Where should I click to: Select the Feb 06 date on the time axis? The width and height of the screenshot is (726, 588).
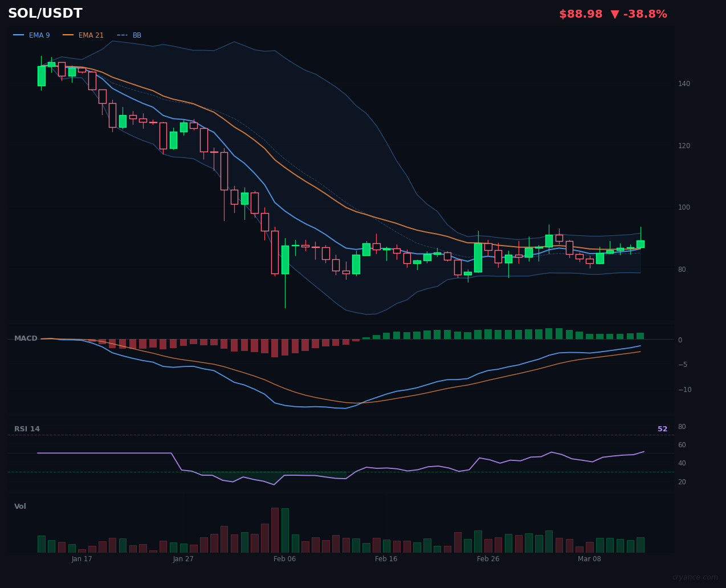click(x=285, y=559)
